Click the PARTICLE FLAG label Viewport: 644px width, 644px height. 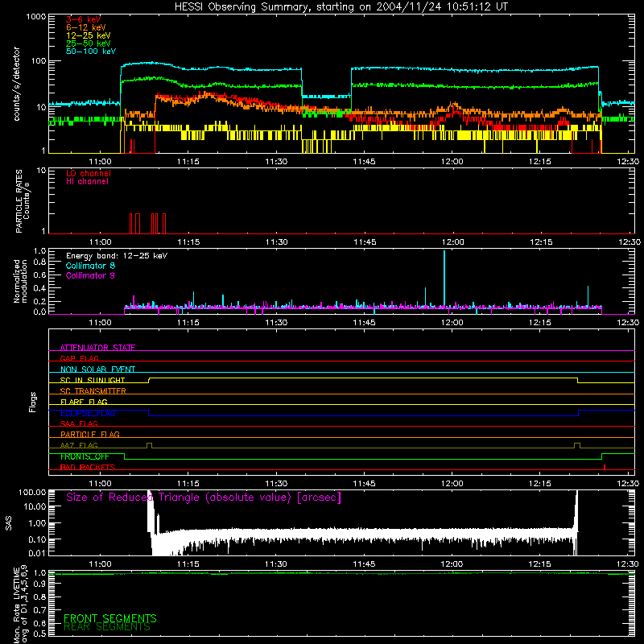[90, 434]
